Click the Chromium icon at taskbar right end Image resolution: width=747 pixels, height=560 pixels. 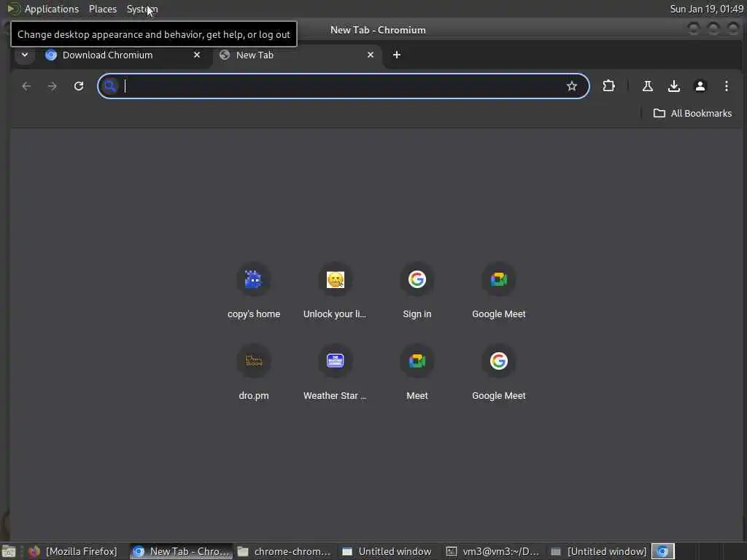coord(662,551)
